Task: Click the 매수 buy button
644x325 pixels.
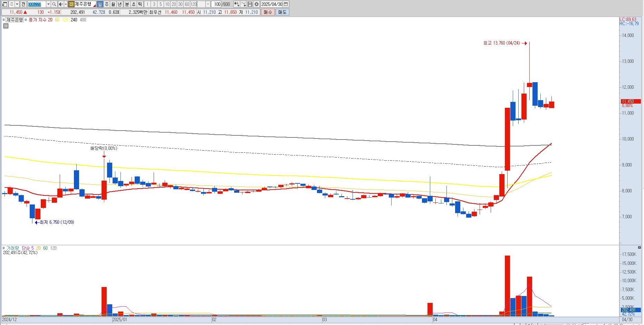Action: (x=268, y=12)
